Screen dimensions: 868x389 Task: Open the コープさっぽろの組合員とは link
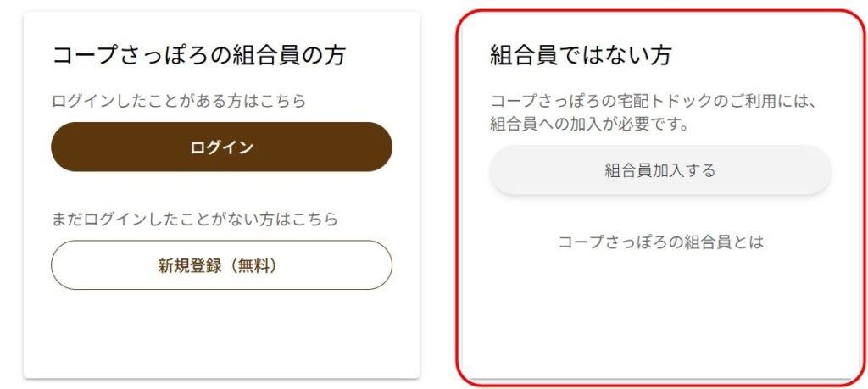click(660, 242)
